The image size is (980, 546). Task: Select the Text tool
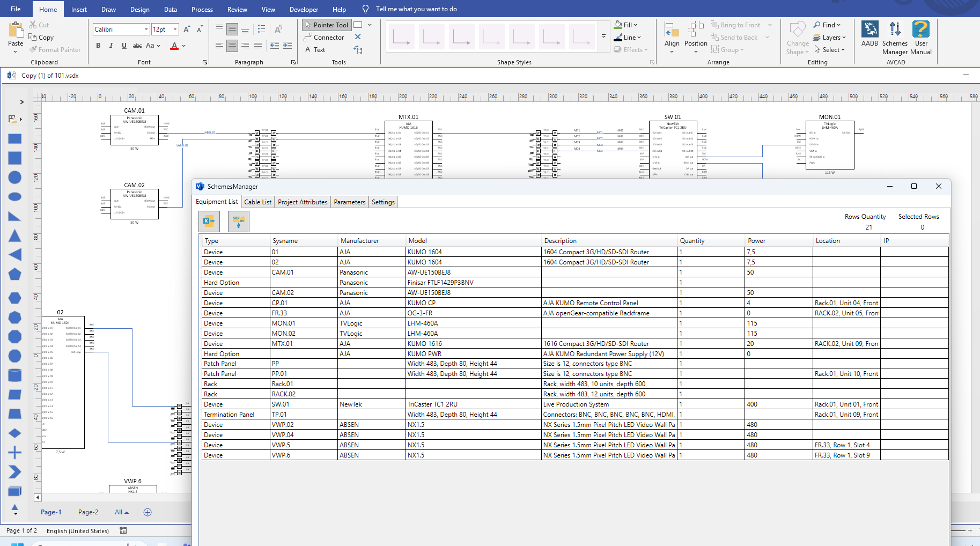(315, 50)
